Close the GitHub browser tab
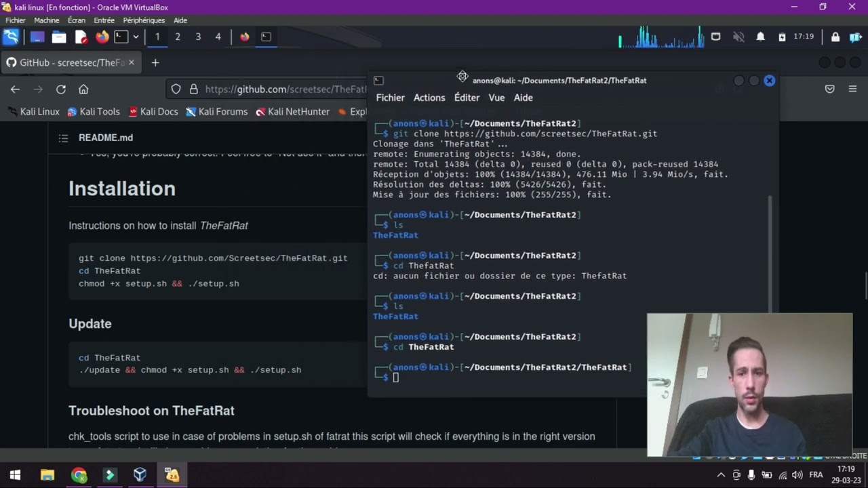868x488 pixels. pyautogui.click(x=131, y=62)
